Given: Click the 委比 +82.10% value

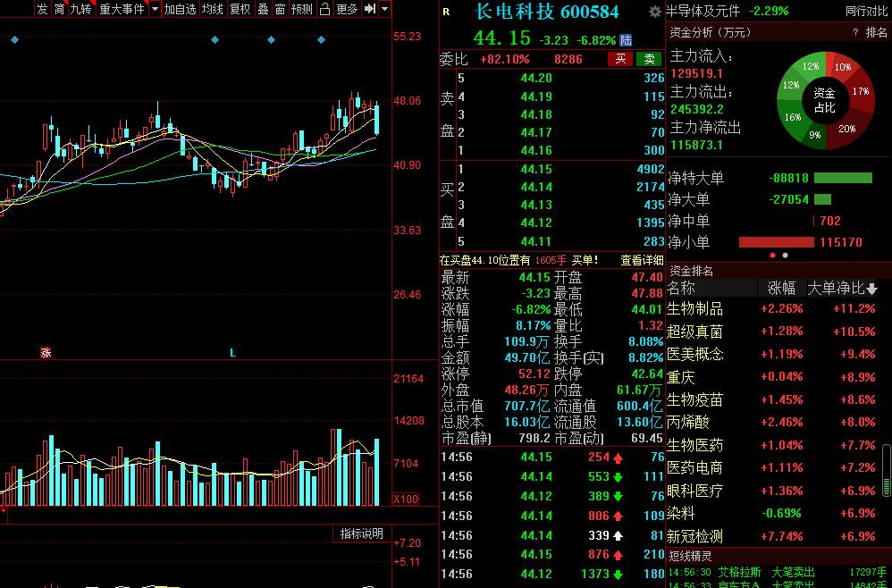Looking at the screenshot, I should (505, 59).
